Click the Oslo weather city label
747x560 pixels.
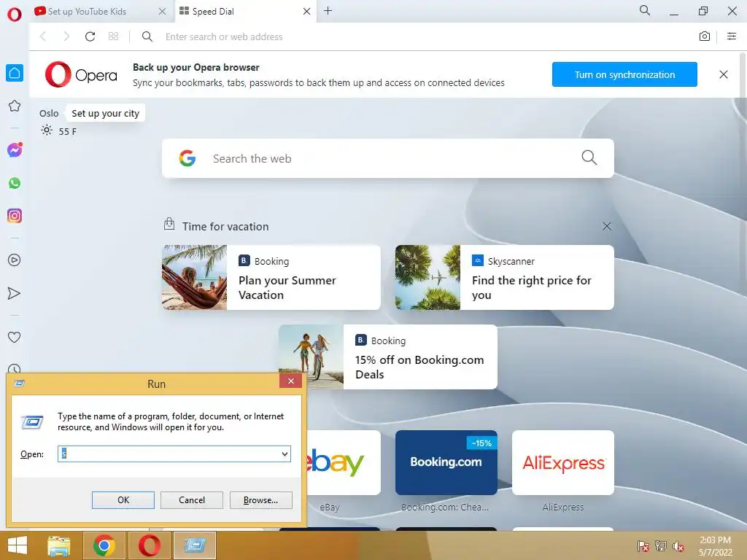click(x=49, y=113)
